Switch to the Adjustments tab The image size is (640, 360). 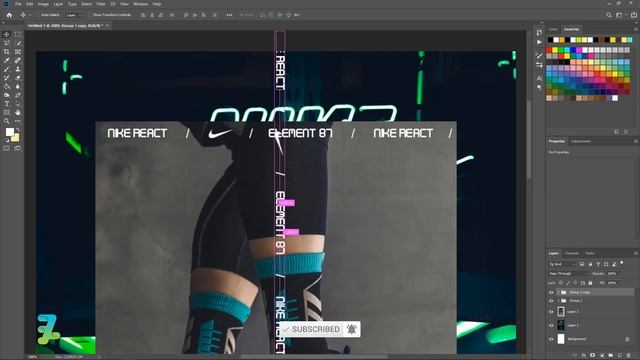(580, 142)
